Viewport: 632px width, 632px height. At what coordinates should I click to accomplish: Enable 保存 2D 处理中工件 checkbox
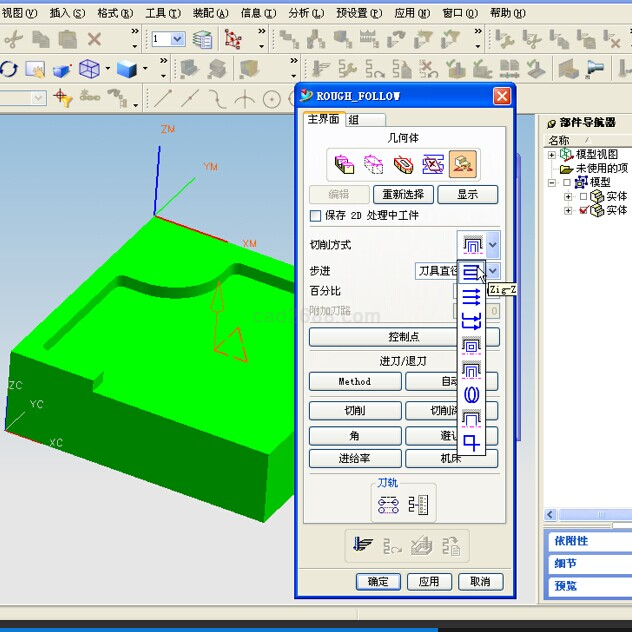tap(316, 216)
